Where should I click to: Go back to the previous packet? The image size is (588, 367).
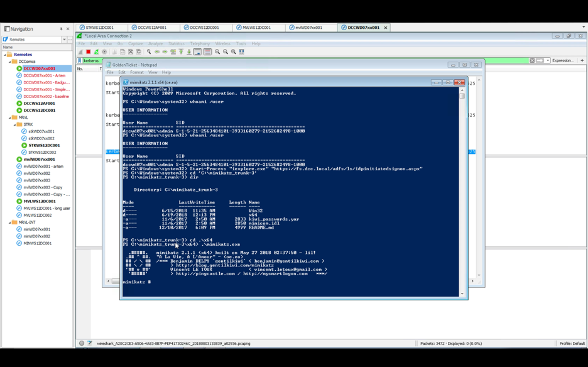coord(157,52)
